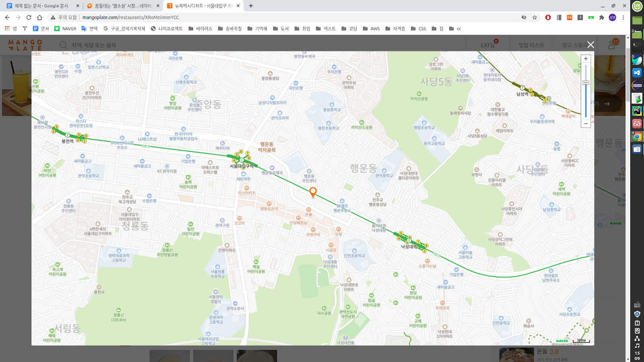Click the map zoom slider handle

coord(586,83)
